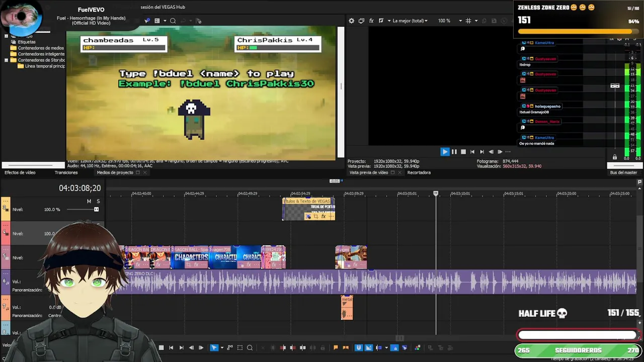This screenshot has height=362, width=644.
Task: Select the Medios de proyecto tab
Action: click(115, 172)
